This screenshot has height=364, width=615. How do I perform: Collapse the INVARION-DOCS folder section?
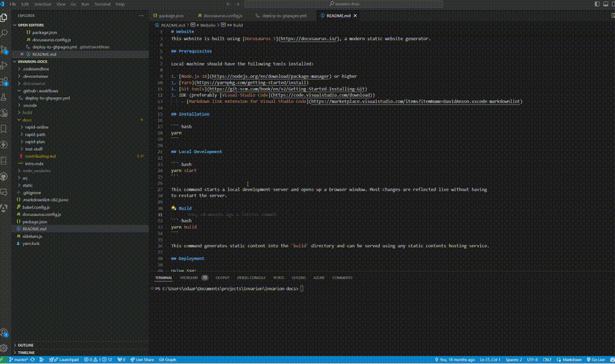click(x=32, y=61)
